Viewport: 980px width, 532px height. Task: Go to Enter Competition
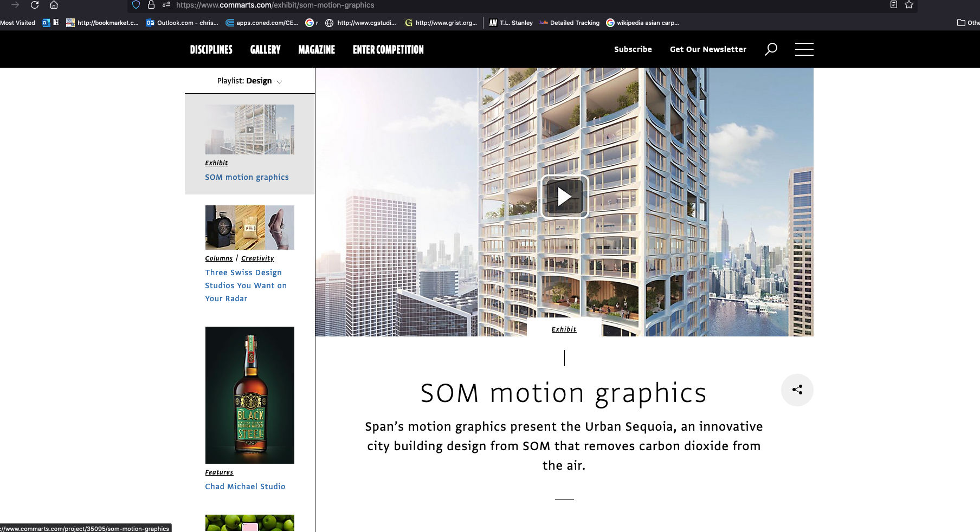388,49
